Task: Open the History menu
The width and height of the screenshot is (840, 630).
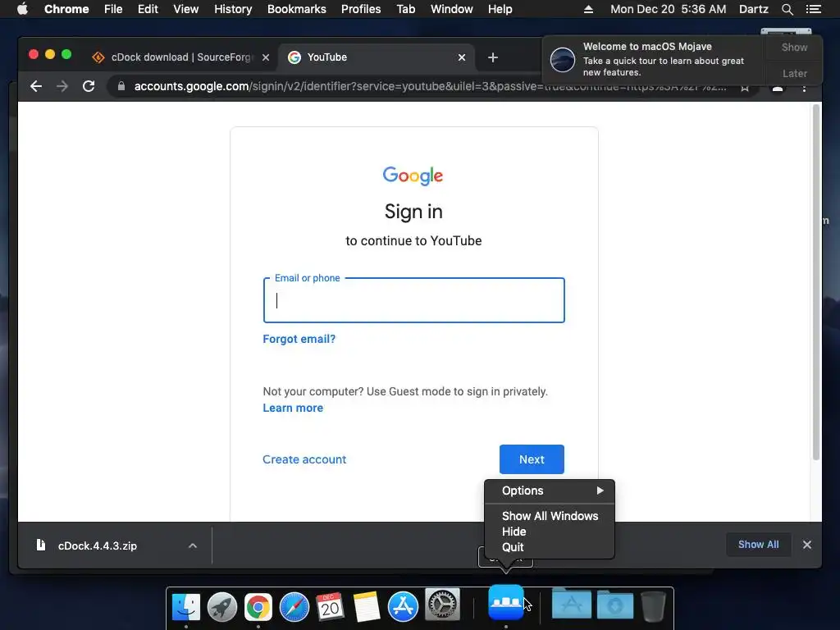Action: click(x=233, y=9)
